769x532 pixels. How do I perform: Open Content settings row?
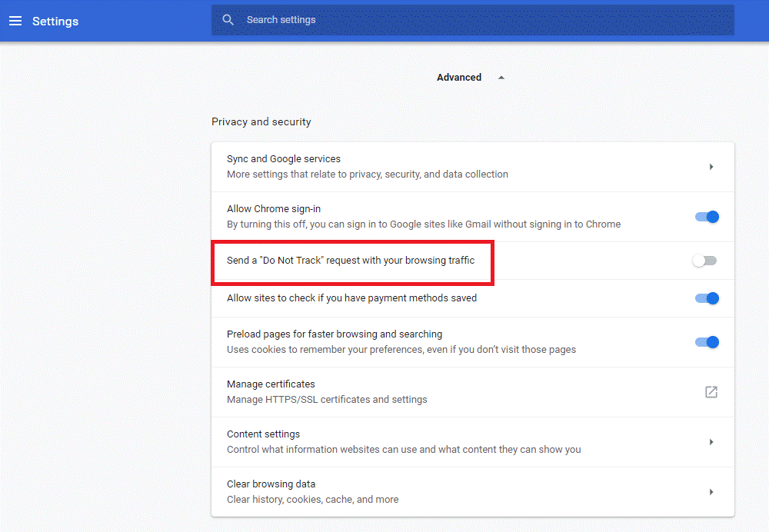tap(473, 442)
